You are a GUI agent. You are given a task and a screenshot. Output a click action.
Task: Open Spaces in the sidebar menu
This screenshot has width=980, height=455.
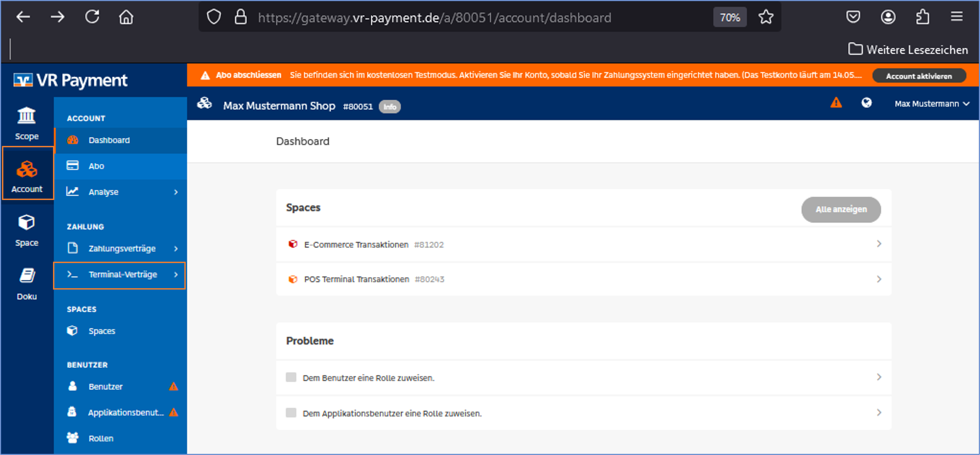click(x=120, y=331)
